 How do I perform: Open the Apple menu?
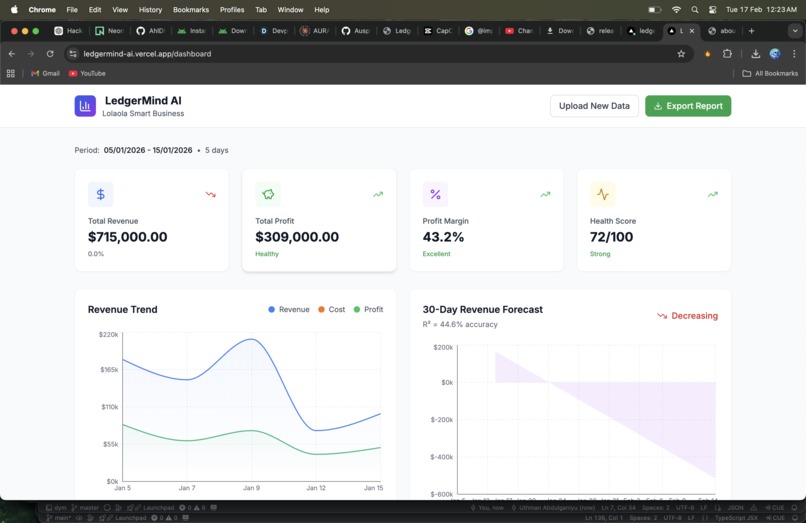[14, 9]
